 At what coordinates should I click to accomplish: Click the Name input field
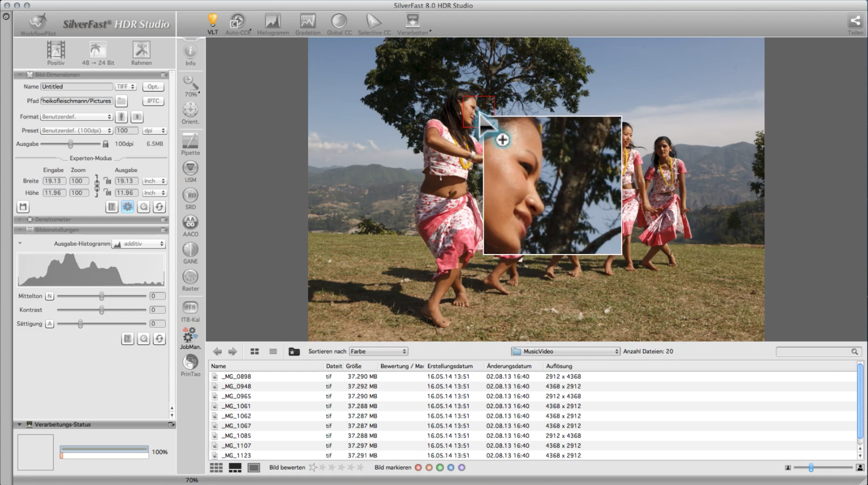pyautogui.click(x=76, y=87)
